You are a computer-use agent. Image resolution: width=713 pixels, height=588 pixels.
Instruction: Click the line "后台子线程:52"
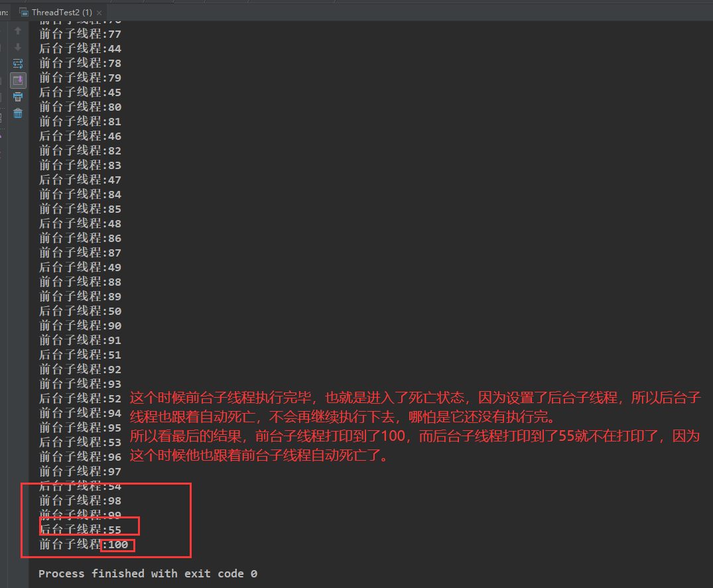(x=80, y=398)
